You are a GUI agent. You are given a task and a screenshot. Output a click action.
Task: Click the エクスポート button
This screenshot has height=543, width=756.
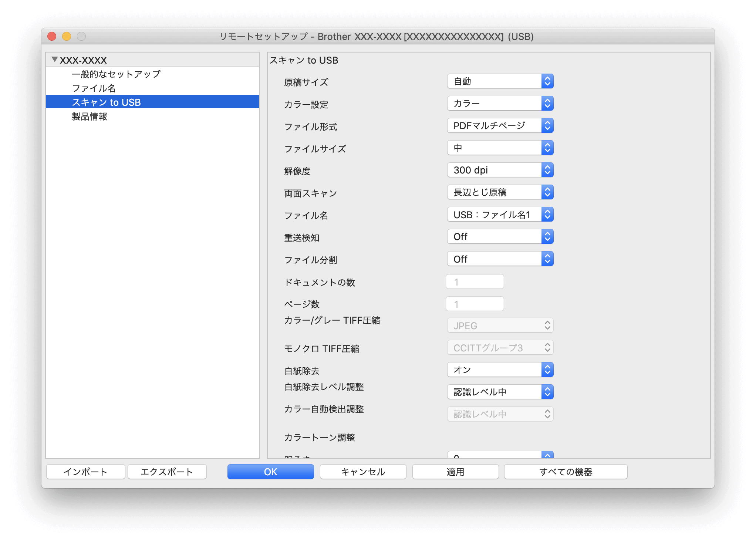point(167,472)
